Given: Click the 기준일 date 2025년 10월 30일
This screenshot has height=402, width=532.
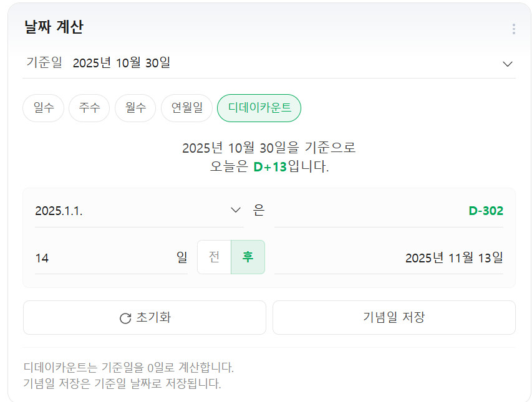Looking at the screenshot, I should (122, 63).
